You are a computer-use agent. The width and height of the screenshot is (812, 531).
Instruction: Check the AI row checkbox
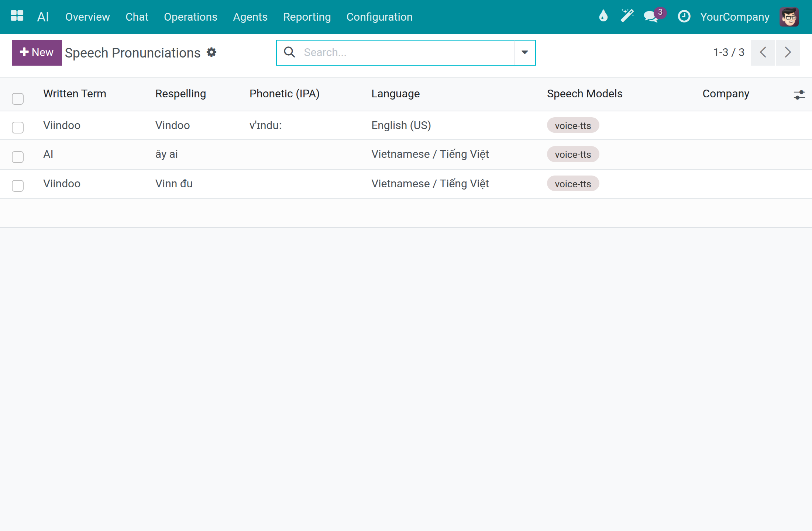coord(18,157)
